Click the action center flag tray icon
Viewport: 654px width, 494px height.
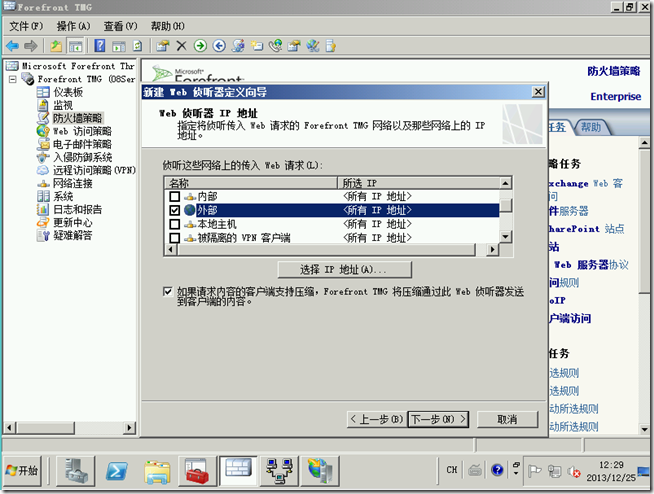pos(534,471)
